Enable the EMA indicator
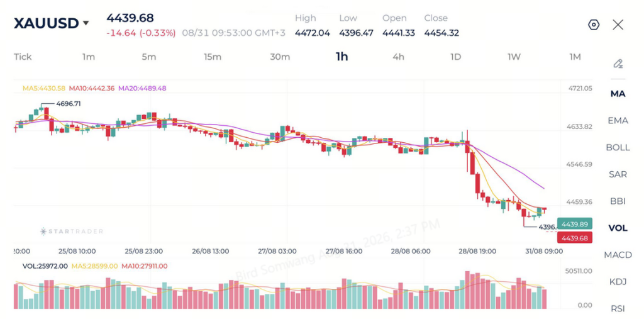The width and height of the screenshot is (644, 319). click(x=618, y=120)
